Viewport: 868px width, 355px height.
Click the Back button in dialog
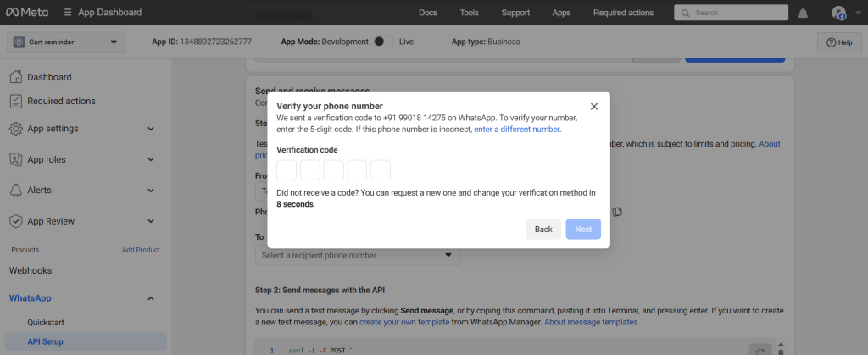coord(542,230)
